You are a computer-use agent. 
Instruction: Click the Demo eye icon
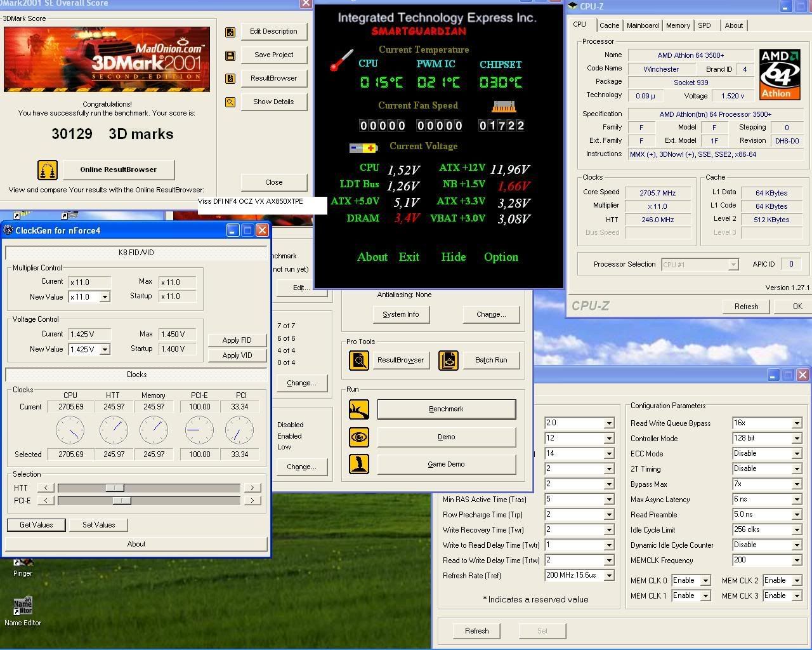(359, 437)
